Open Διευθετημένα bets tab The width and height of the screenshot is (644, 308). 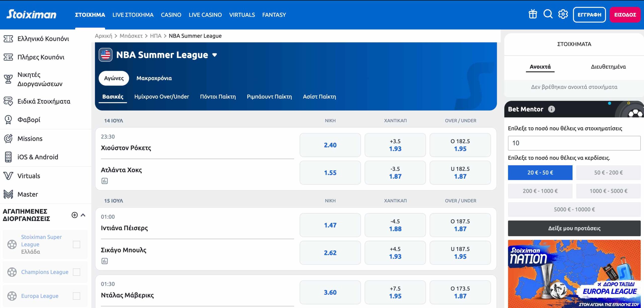(608, 67)
